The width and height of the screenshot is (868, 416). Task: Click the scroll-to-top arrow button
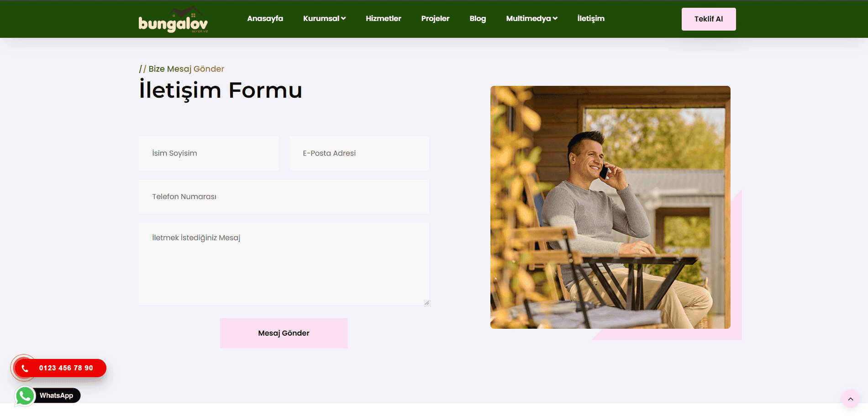tap(851, 399)
